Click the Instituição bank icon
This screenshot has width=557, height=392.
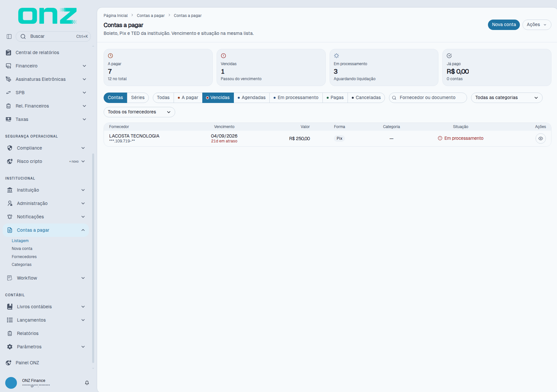[10, 190]
